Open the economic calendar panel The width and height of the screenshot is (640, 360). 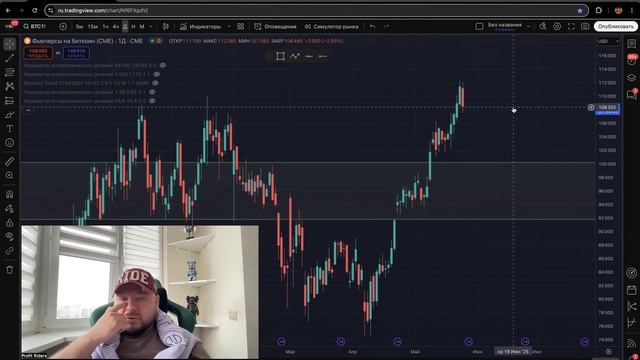coord(631,290)
